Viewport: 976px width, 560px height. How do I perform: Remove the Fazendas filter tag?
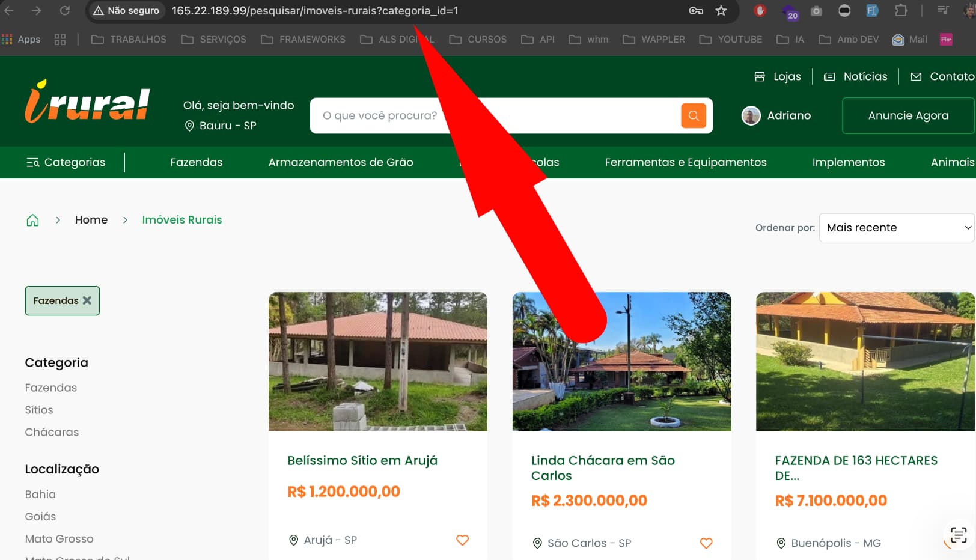tap(87, 300)
